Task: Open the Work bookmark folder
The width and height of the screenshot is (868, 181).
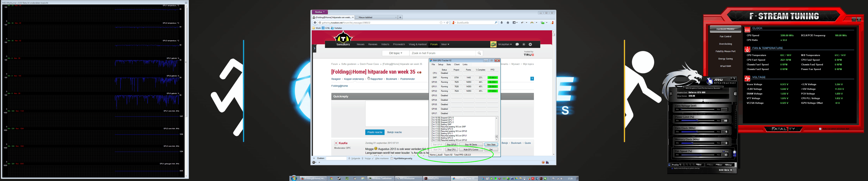Action: click(317, 28)
